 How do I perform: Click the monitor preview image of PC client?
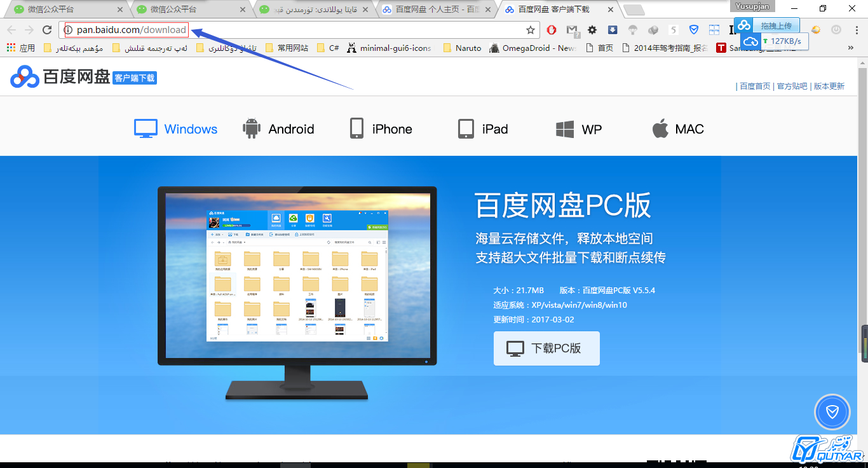(297, 292)
